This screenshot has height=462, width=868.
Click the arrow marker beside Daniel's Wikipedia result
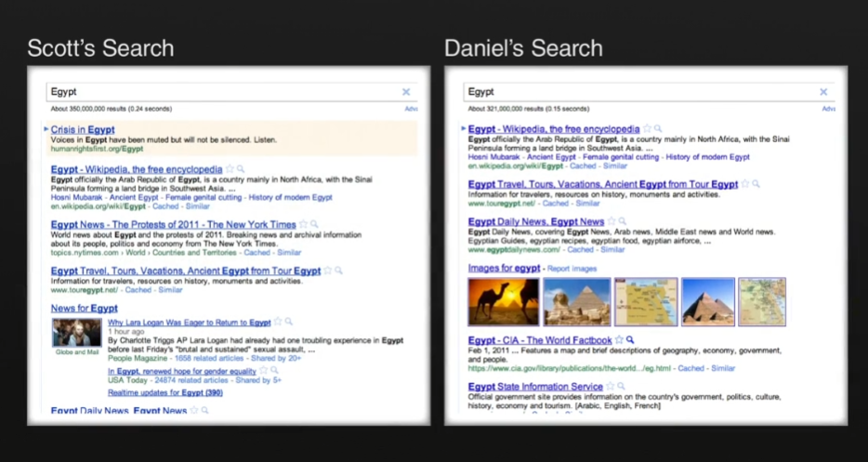coord(463,129)
